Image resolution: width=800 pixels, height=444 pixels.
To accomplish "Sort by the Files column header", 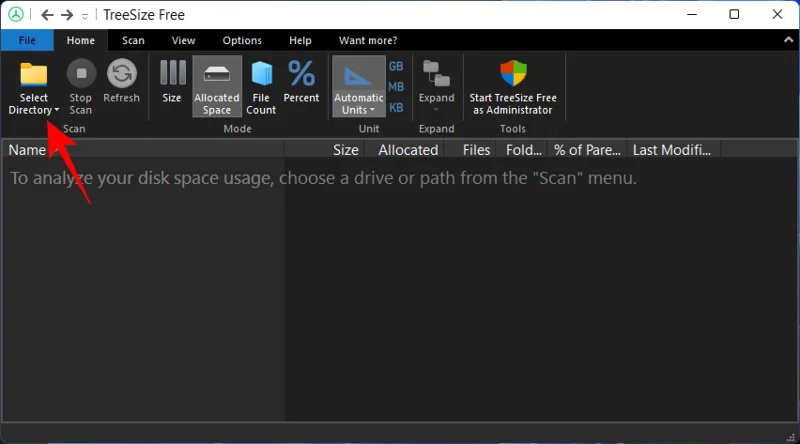I will click(x=470, y=150).
